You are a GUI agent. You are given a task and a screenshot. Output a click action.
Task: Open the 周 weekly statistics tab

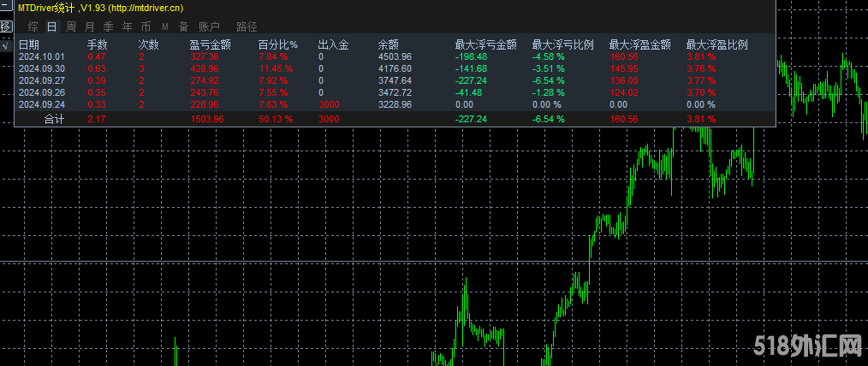point(71,27)
